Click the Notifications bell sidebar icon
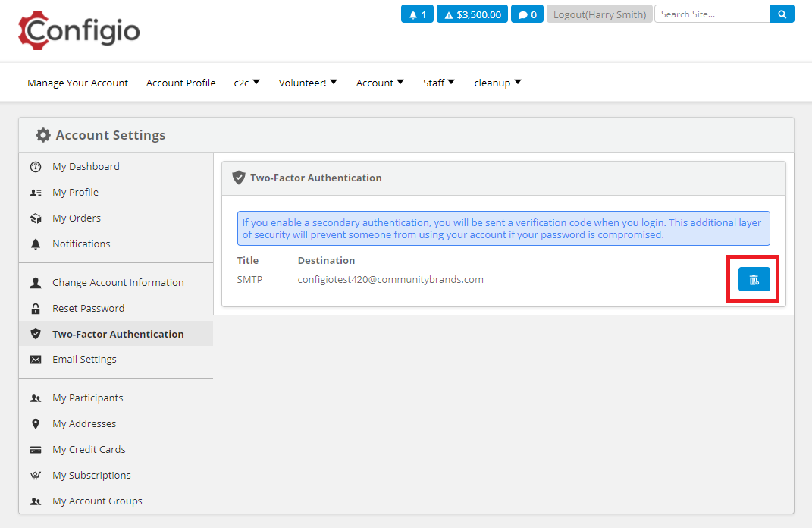The height and width of the screenshot is (528, 812). 36,244
